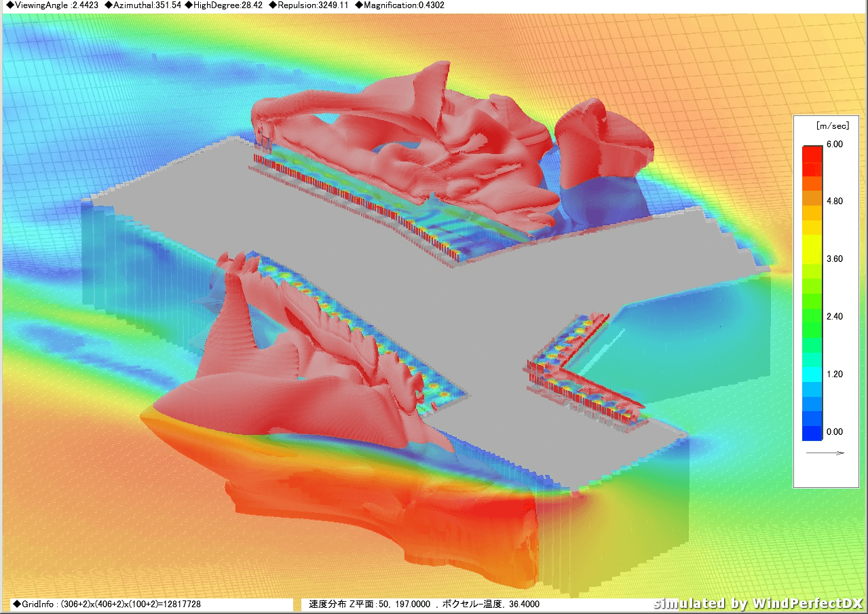Select the 4.80 legend scale label
The width and height of the screenshot is (868, 614).
pyautogui.click(x=835, y=202)
